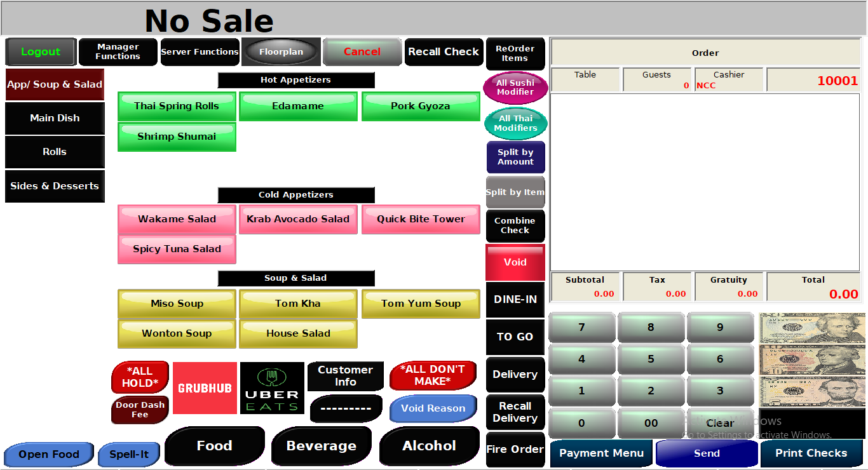Mark the order as Delivery
868x470 pixels.
click(x=515, y=375)
